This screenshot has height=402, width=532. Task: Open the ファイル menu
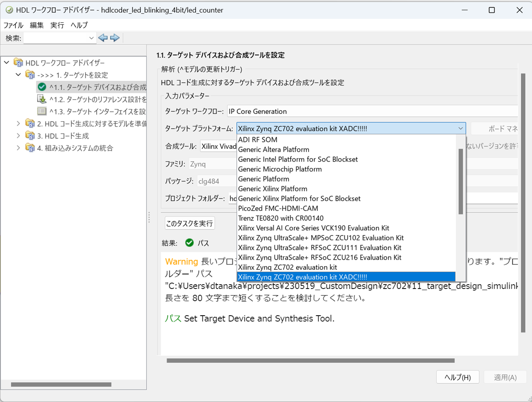coord(13,25)
